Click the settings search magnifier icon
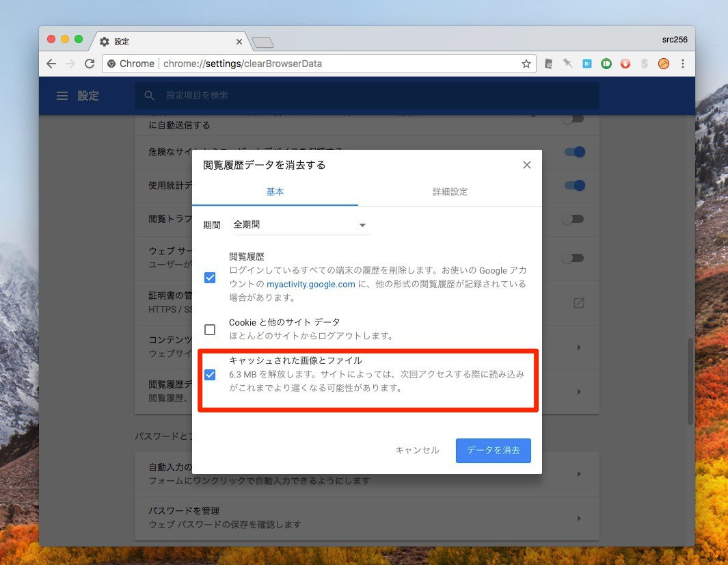Viewport: 728px width, 565px height. tap(149, 95)
